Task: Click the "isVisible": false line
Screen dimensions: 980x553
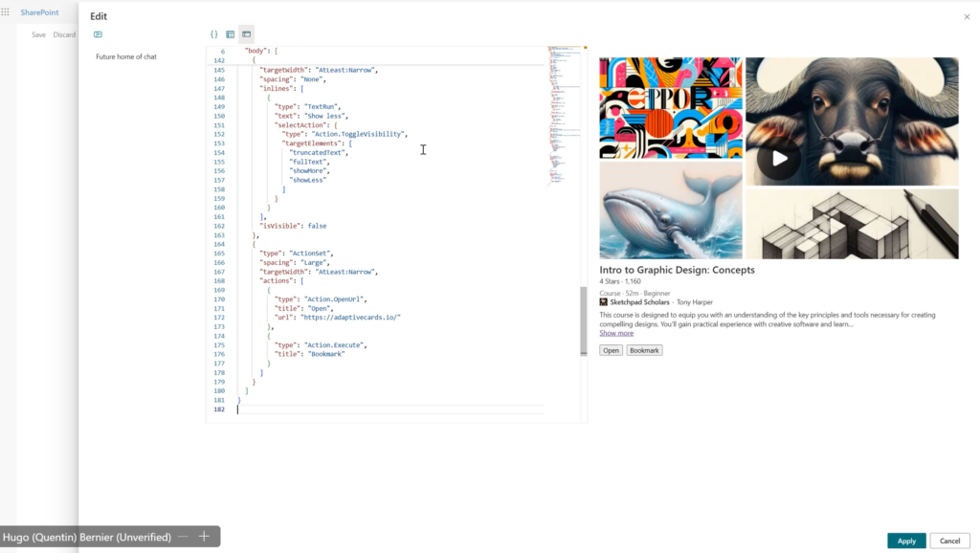Action: 293,226
